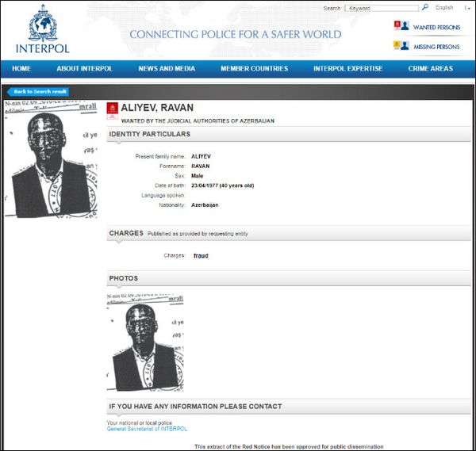476x451 pixels.
Task: Open NEWS AND MEDIA menu
Action: click(167, 68)
